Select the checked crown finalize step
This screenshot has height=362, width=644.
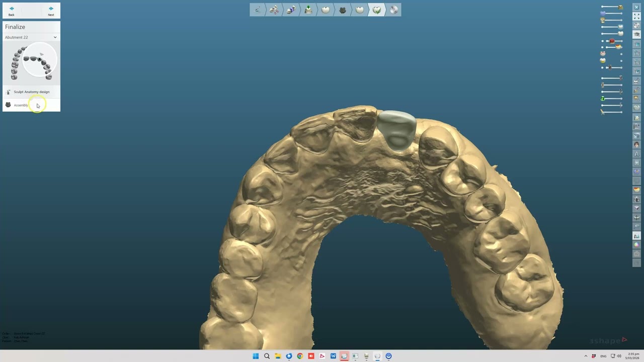(377, 10)
